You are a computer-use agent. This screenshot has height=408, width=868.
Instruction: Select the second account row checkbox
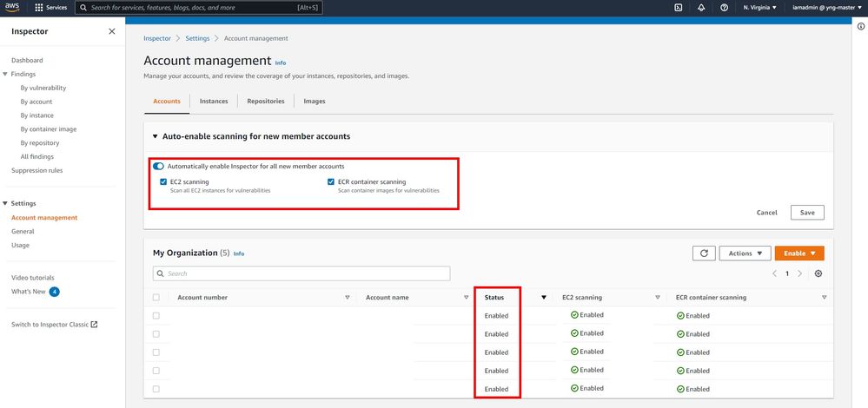(x=156, y=334)
